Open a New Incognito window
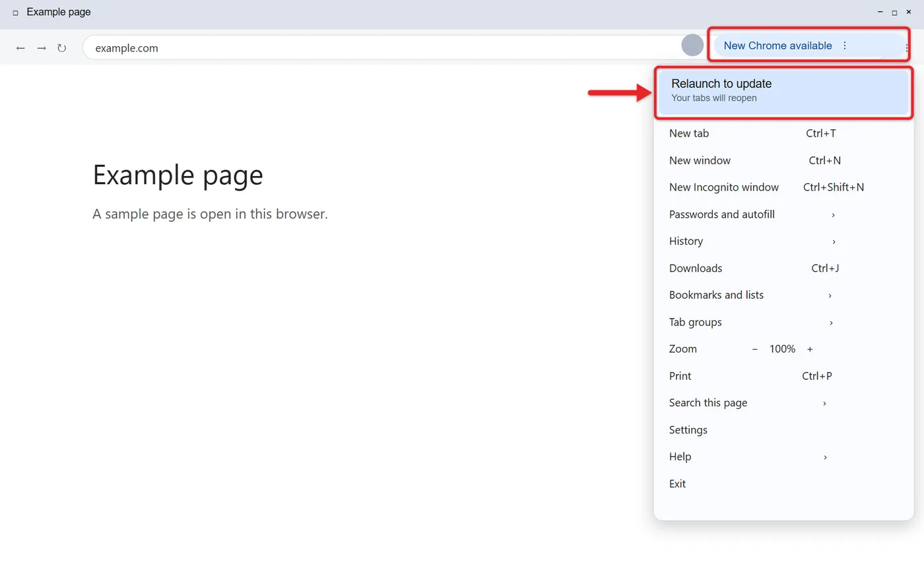Image resolution: width=924 pixels, height=585 pixels. pyautogui.click(x=783, y=187)
